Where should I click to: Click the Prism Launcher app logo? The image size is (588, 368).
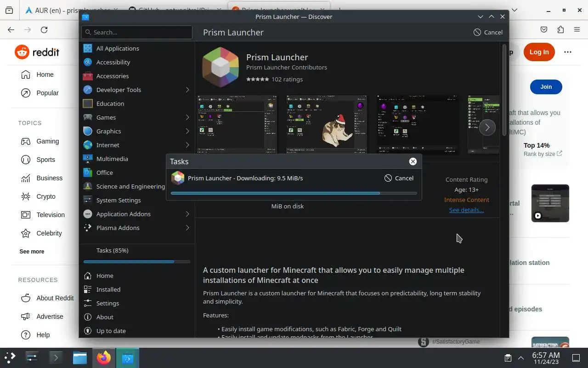click(220, 67)
